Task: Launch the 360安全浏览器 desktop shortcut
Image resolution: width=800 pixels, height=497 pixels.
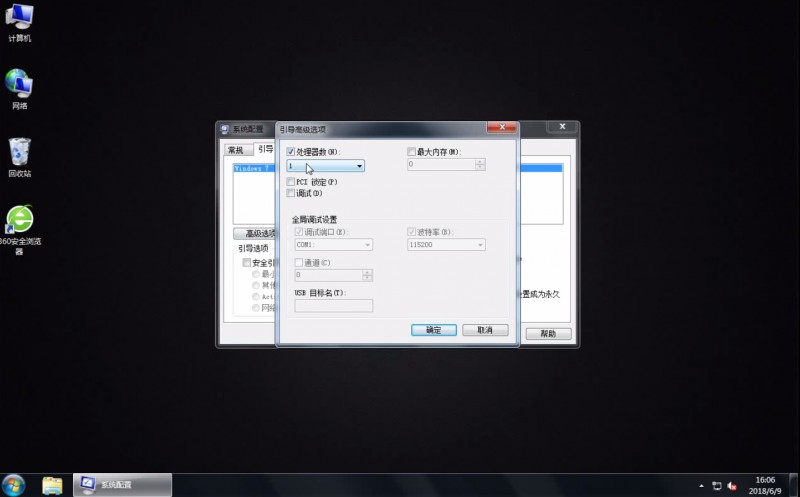Action: point(19,230)
